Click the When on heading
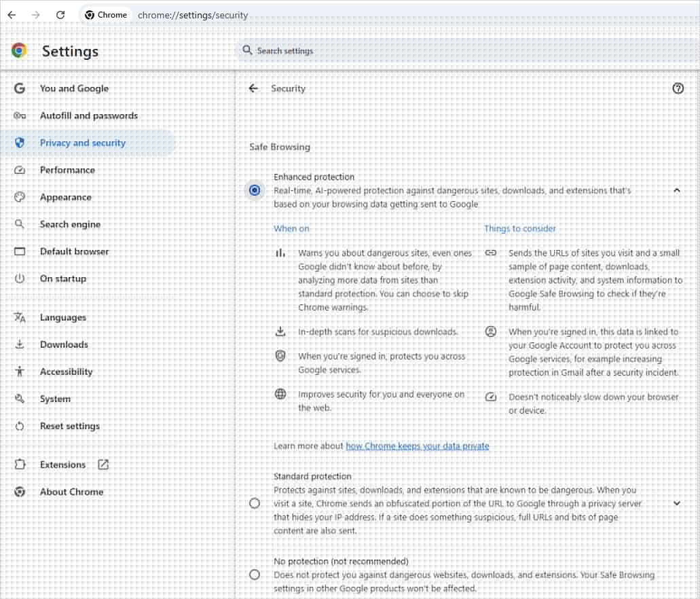 291,228
